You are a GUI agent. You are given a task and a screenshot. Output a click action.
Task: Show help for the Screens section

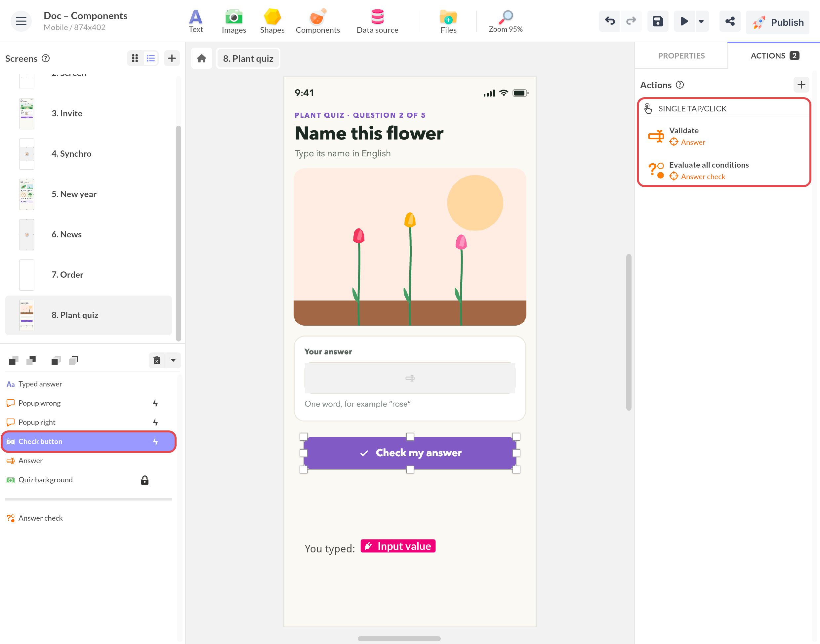[x=46, y=59]
